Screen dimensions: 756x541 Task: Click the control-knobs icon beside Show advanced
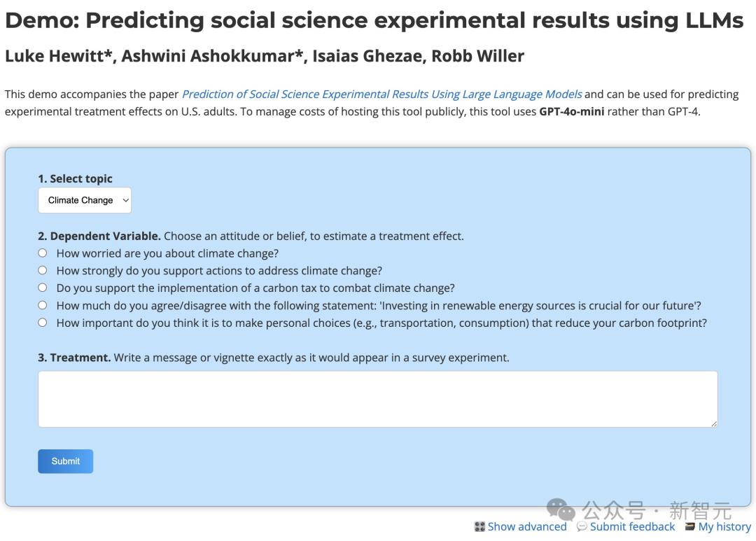click(x=479, y=526)
